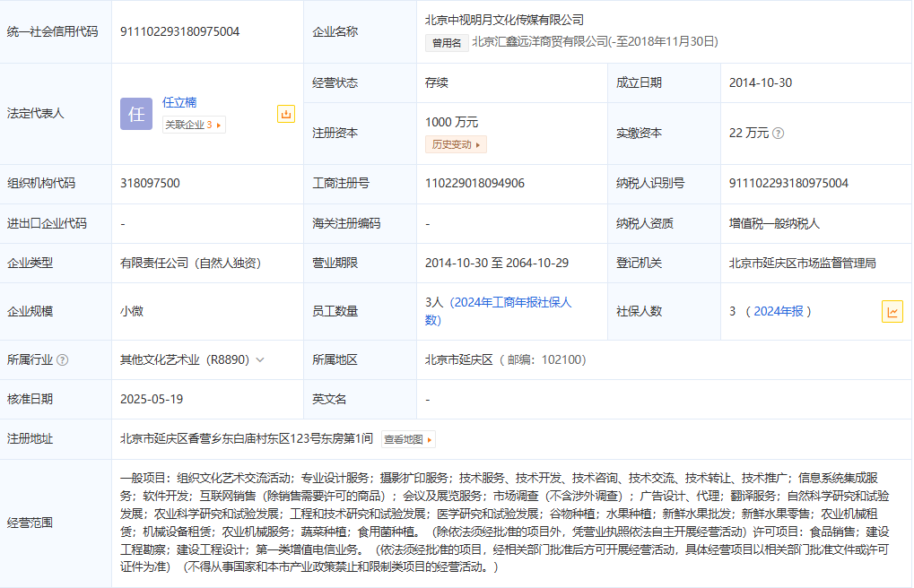Click the unified credit code 911102293180975004

click(x=179, y=31)
